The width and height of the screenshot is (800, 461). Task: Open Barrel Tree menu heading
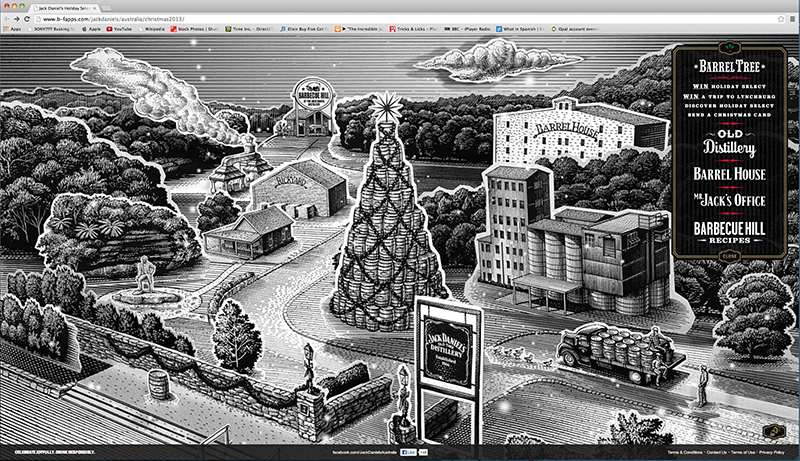click(730, 66)
